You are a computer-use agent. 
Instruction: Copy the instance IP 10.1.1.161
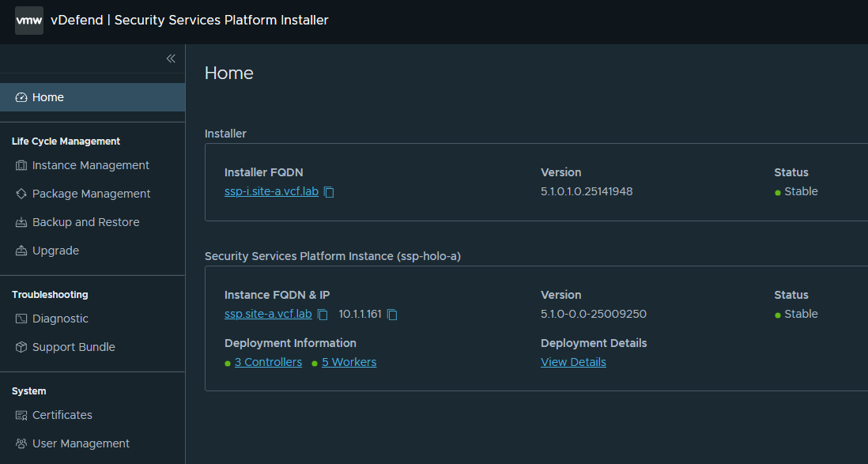click(392, 315)
